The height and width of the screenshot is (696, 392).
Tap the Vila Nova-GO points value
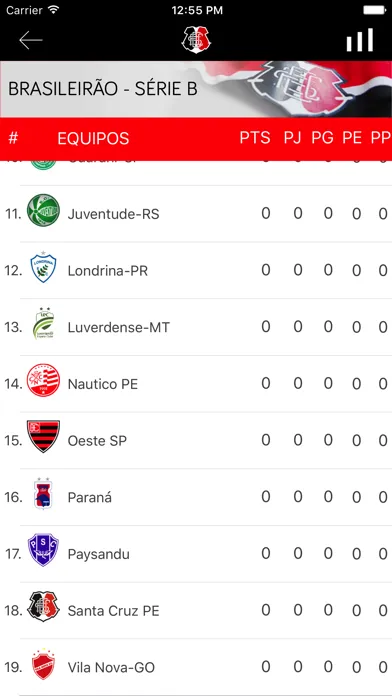click(x=265, y=667)
